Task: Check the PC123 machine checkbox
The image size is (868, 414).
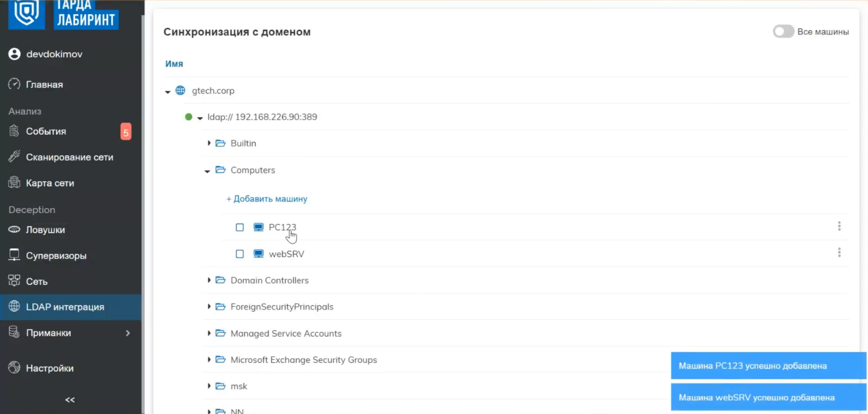Action: point(240,228)
